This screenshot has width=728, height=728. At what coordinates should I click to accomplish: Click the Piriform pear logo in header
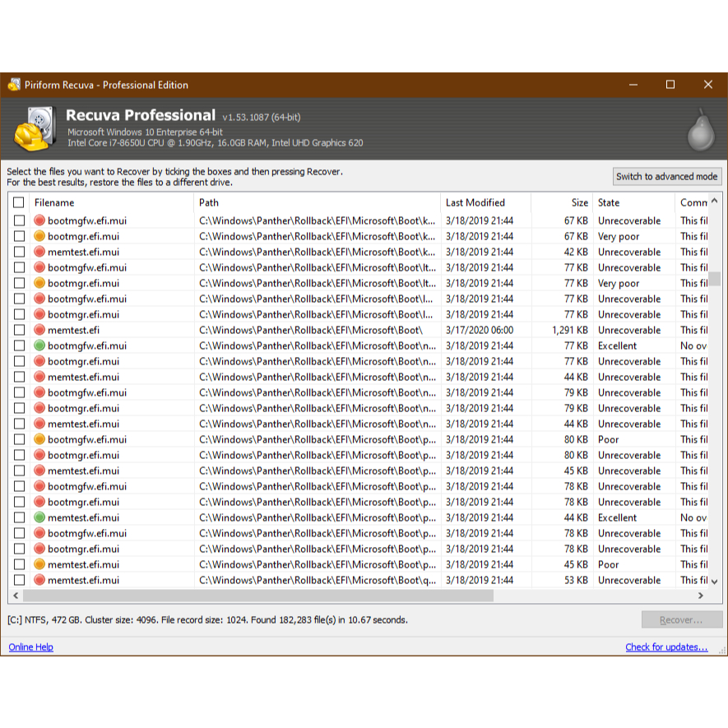(x=701, y=130)
